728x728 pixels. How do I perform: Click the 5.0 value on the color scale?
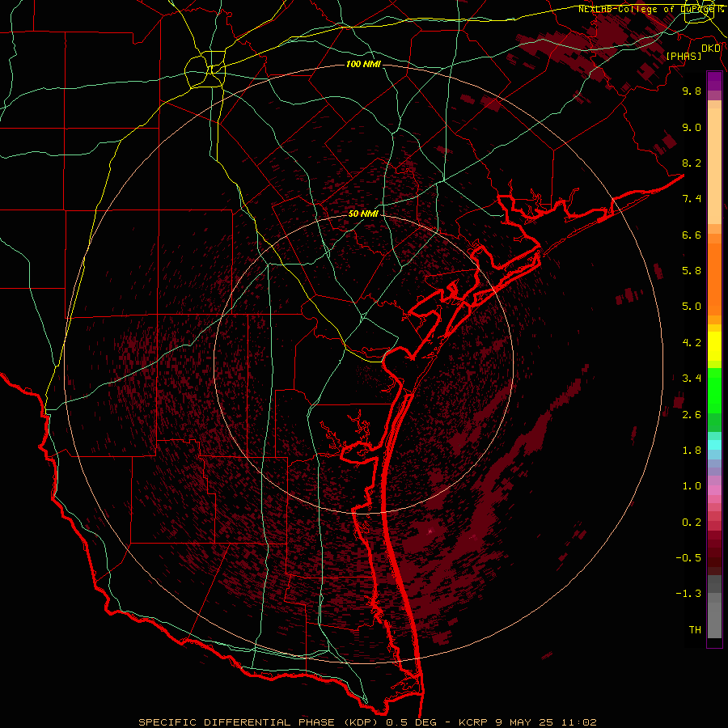(692, 307)
